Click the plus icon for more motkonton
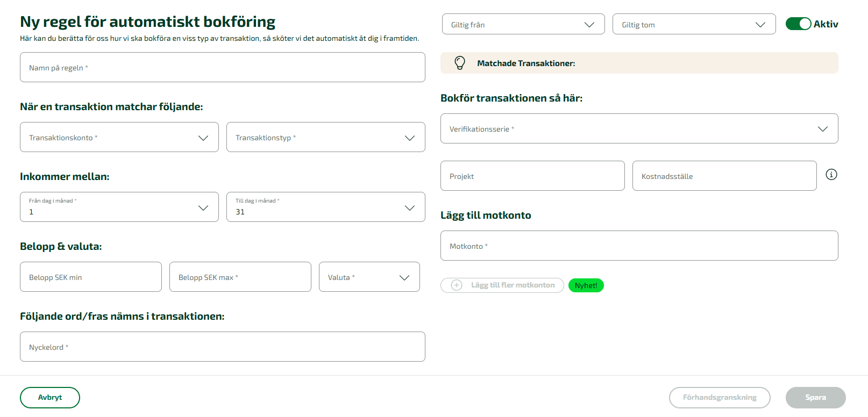This screenshot has height=417, width=868. pos(457,285)
